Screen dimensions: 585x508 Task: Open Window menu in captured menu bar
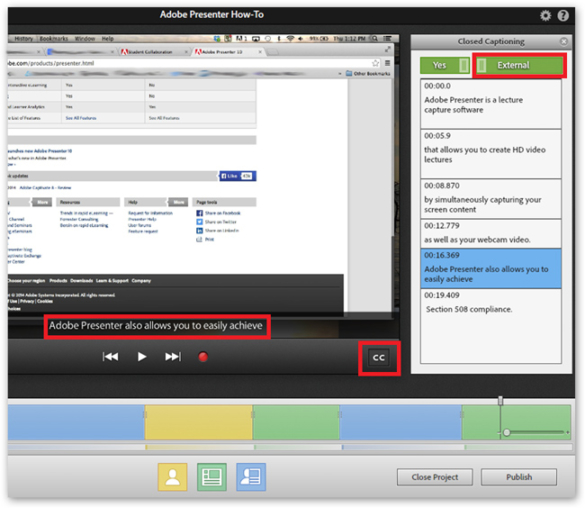(85, 39)
